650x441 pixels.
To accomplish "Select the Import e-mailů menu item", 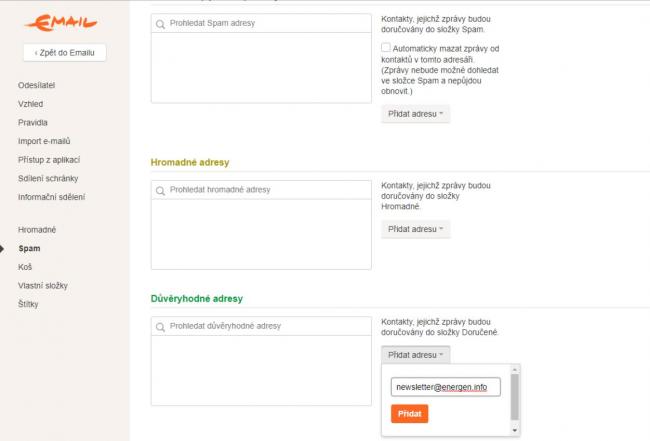I will pyautogui.click(x=44, y=141).
